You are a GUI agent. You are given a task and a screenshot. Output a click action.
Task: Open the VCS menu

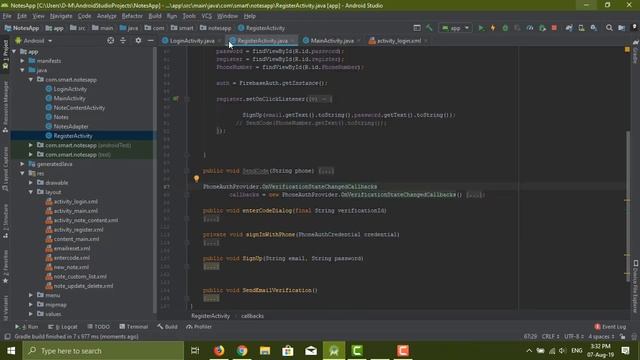click(x=207, y=16)
